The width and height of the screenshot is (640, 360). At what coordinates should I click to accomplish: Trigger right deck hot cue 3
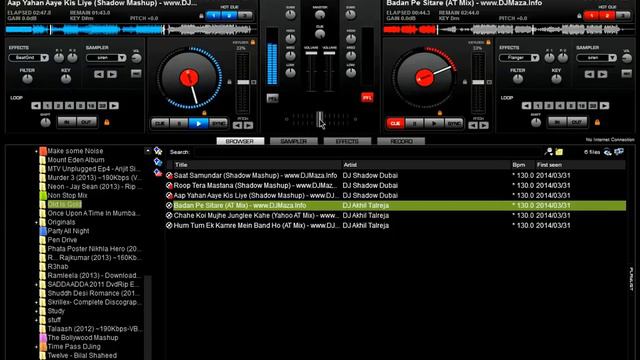pos(623,16)
